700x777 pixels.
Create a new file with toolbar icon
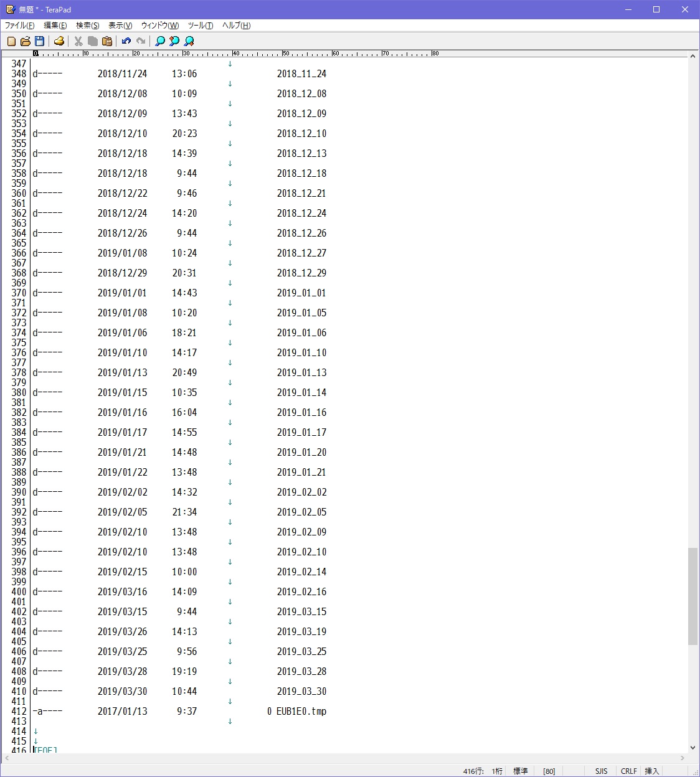(11, 41)
